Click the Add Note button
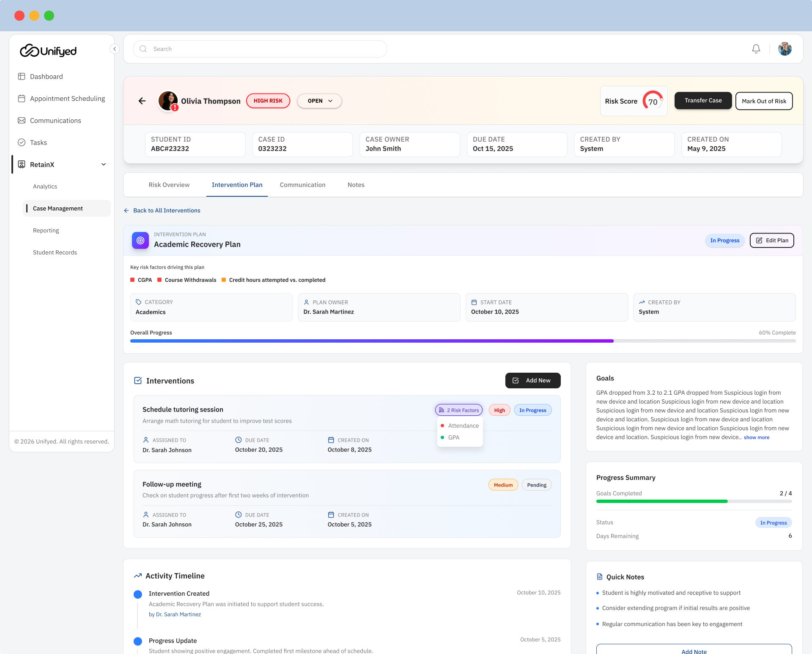This screenshot has width=812, height=654. [694, 649]
